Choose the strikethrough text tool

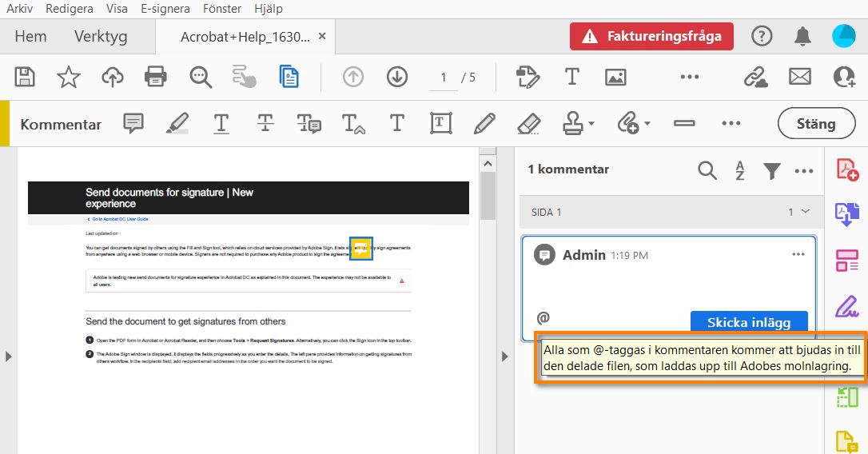click(265, 123)
